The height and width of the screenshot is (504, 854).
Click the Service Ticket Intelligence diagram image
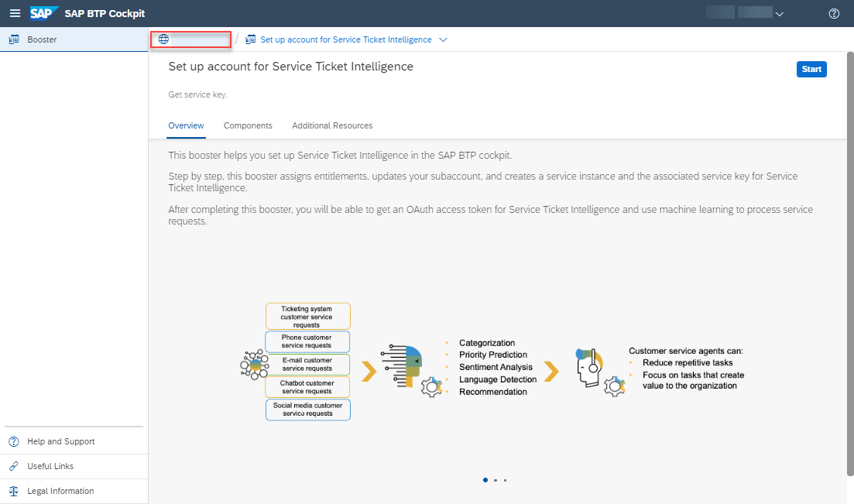click(493, 362)
